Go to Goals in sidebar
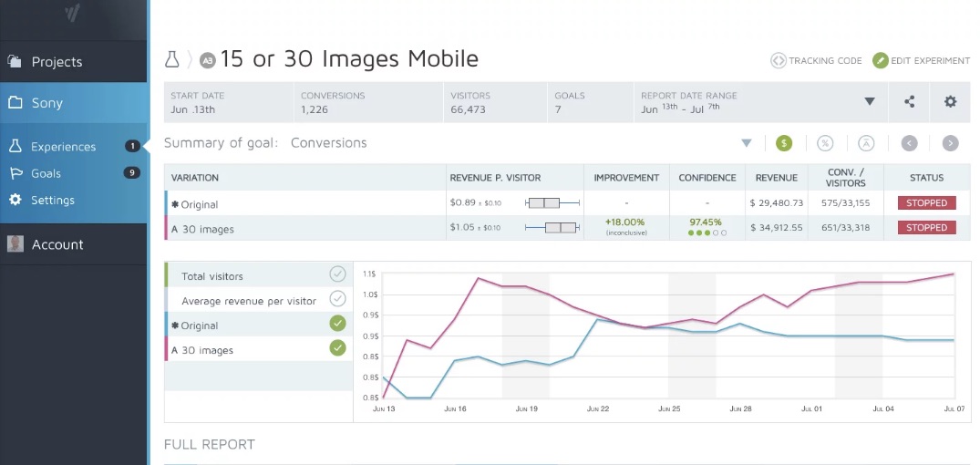980x465 pixels. 46,173
